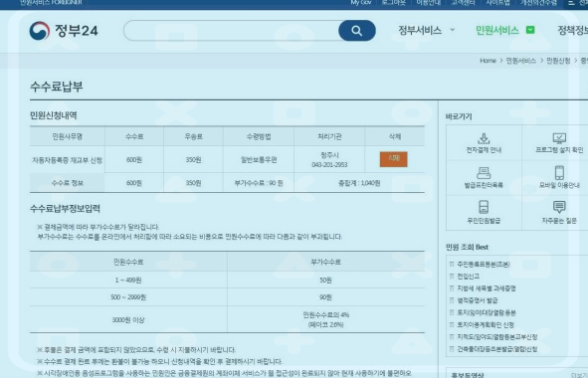Image resolution: width=588 pixels, height=378 pixels.
Task: Open 주민등록표등본(초본) in Best list
Action: (484, 264)
